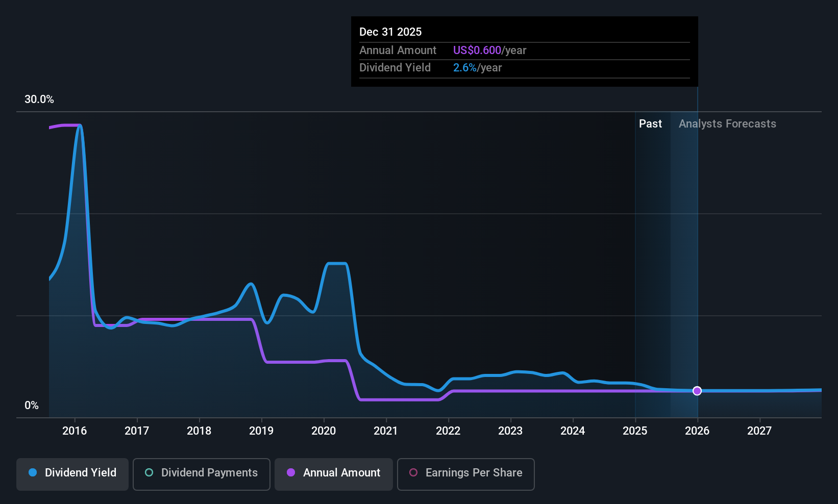This screenshot has width=838, height=504.
Task: Toggle the Earnings Per Share series
Action: (x=466, y=474)
